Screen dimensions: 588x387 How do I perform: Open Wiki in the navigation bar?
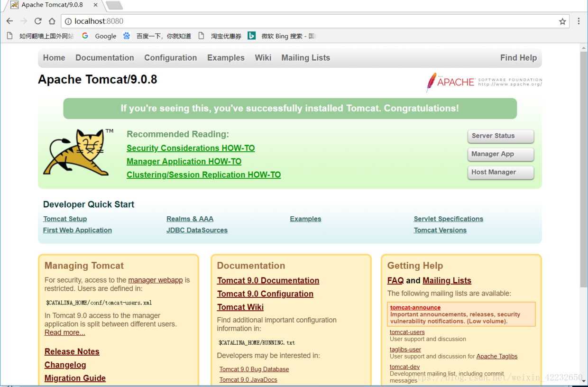[x=263, y=58]
